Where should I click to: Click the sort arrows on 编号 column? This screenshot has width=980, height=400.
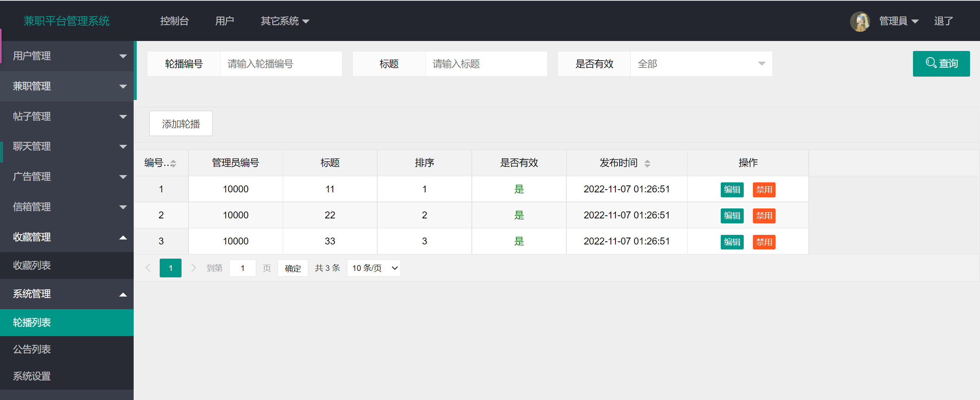pyautogui.click(x=173, y=163)
